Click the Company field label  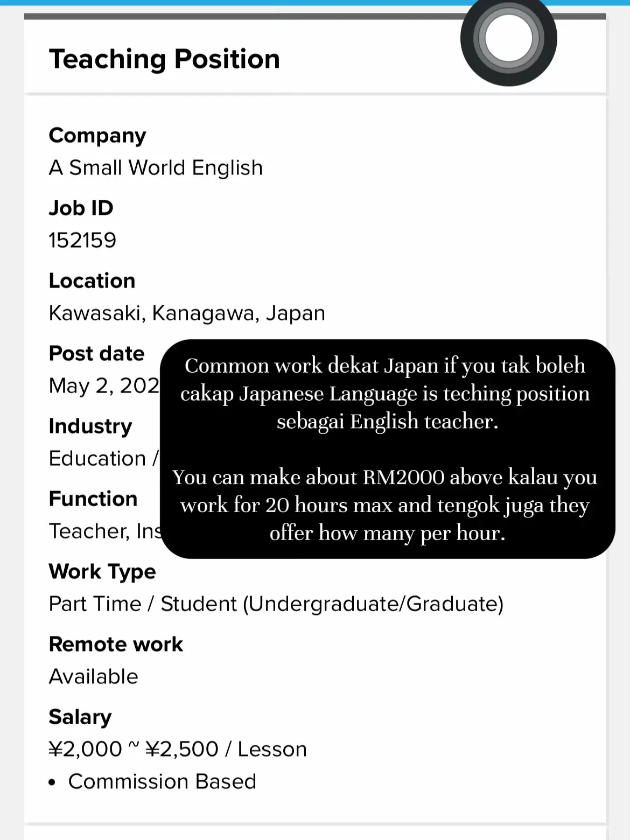click(x=97, y=136)
